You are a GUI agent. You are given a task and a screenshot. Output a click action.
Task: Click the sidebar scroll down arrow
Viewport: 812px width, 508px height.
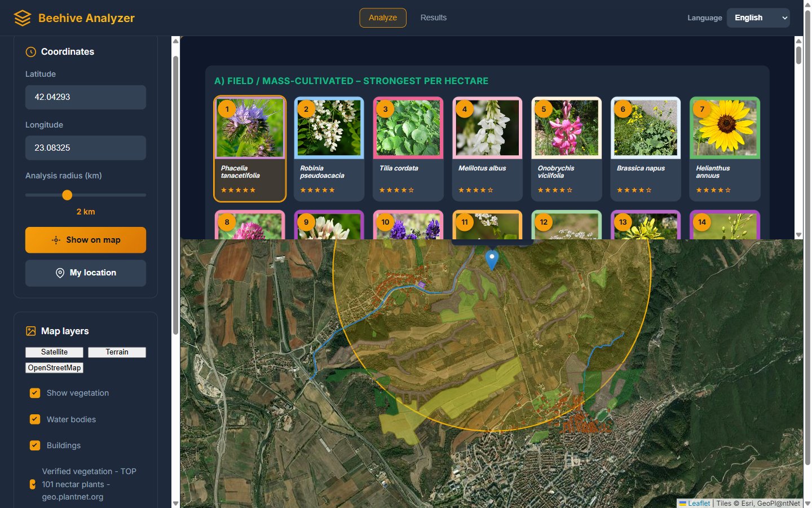175,503
